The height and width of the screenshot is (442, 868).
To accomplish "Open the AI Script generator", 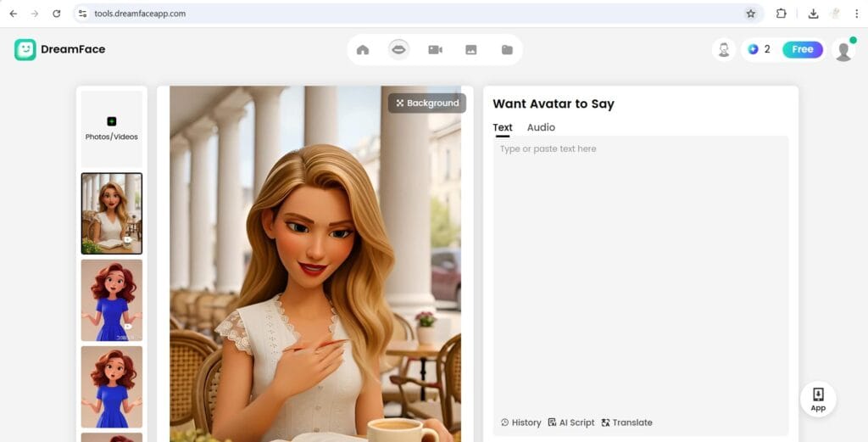I will 571,422.
